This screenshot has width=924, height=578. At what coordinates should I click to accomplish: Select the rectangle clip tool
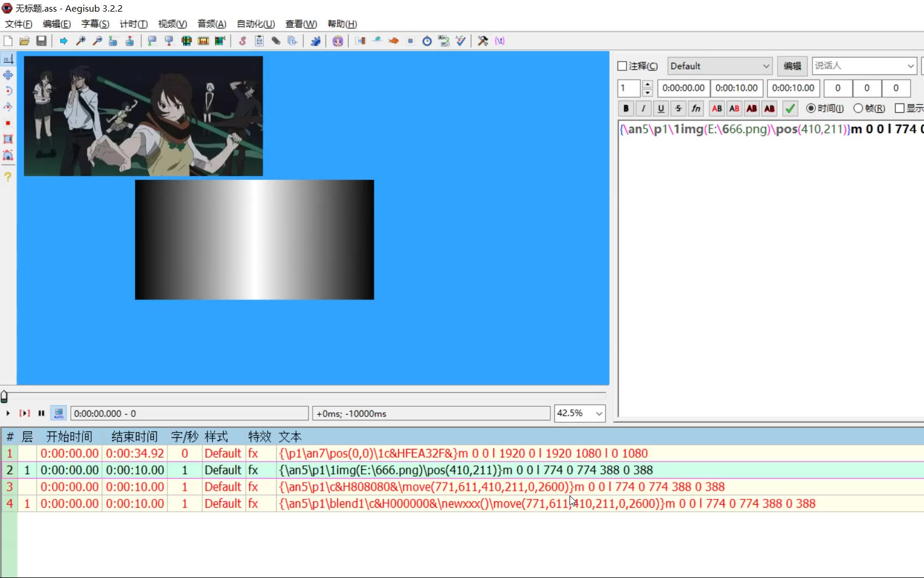(8, 139)
